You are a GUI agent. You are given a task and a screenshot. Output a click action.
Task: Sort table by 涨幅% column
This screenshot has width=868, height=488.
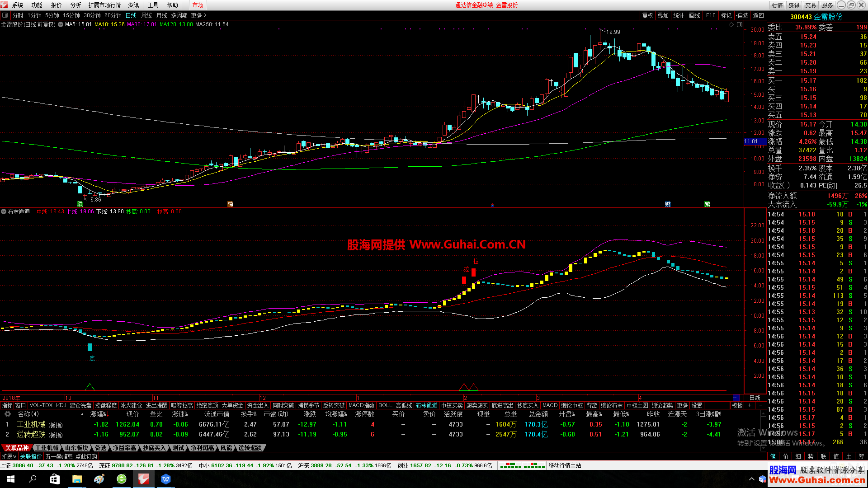point(99,414)
